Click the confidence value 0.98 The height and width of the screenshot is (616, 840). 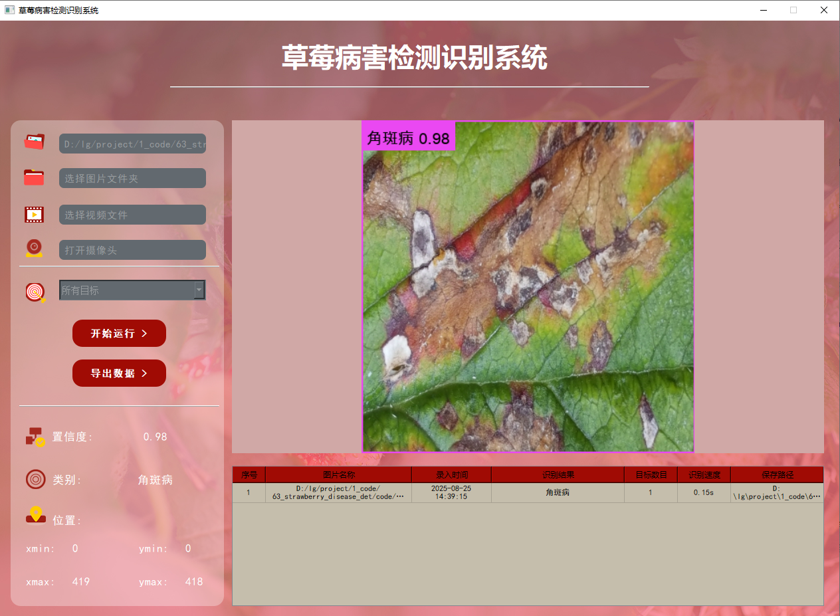click(x=156, y=437)
